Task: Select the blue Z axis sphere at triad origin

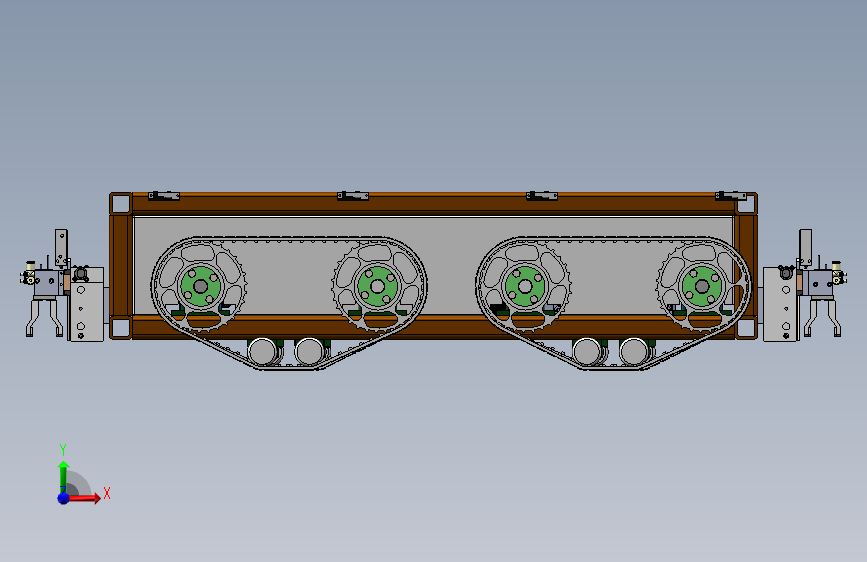Action: [x=64, y=498]
